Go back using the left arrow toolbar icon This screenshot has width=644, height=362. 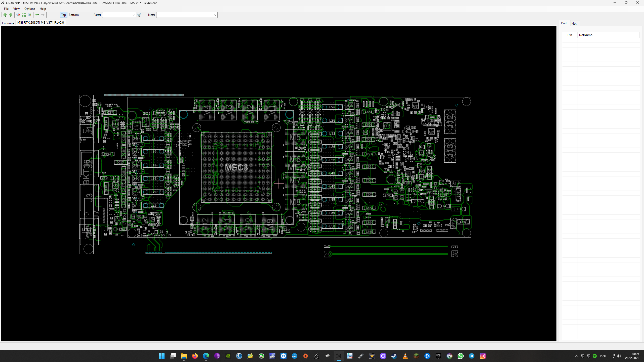point(37,15)
